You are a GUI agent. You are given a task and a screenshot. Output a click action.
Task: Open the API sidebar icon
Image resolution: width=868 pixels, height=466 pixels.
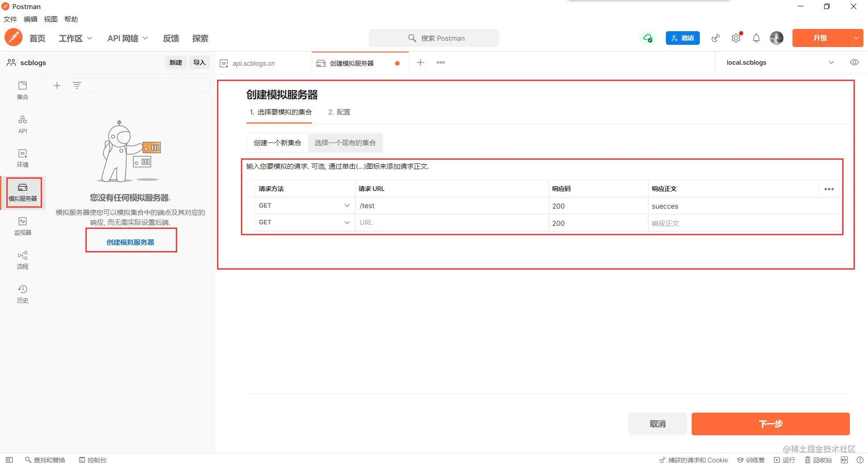[x=23, y=124]
